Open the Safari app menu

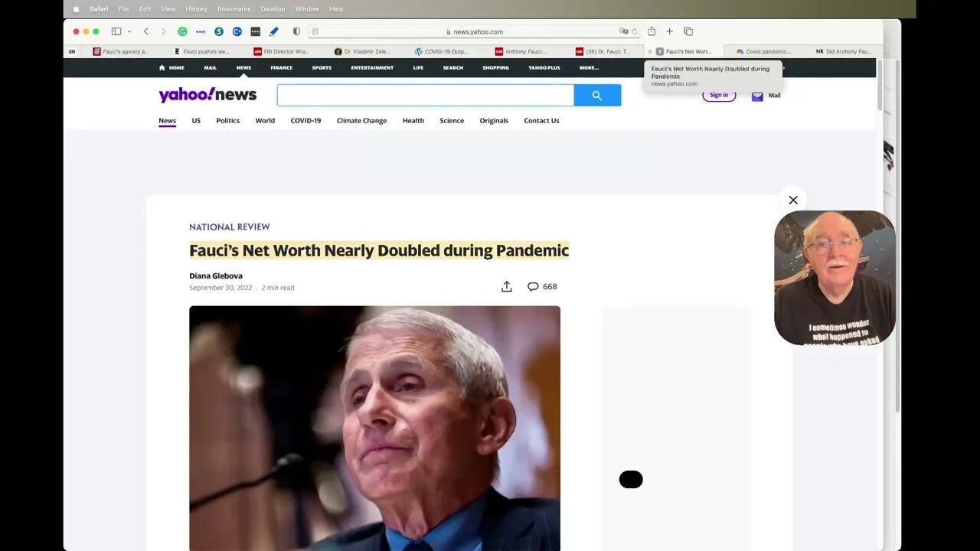pos(99,9)
